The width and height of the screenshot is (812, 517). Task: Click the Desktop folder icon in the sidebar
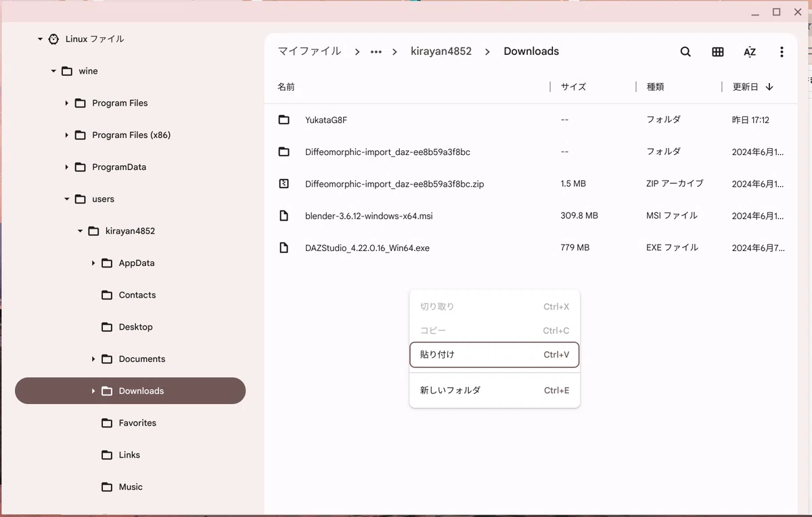pos(107,327)
